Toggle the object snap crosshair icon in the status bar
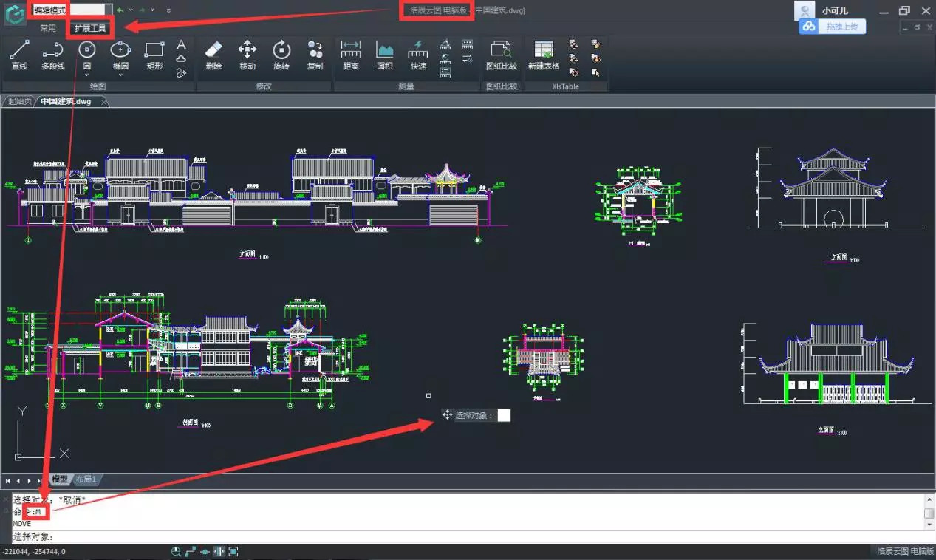The image size is (936, 560). pyautogui.click(x=205, y=552)
